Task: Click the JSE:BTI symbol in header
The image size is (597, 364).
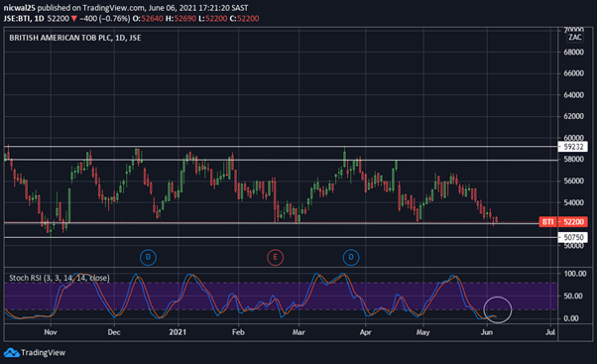Action: [x=17, y=18]
